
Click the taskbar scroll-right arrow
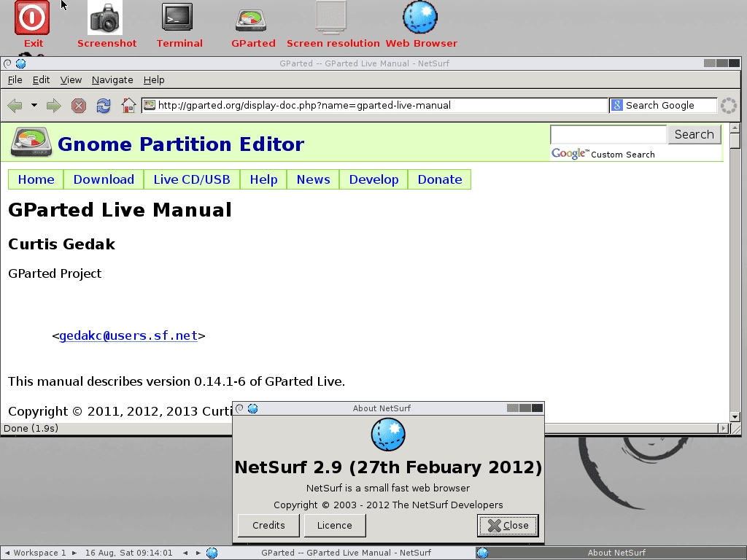click(198, 553)
